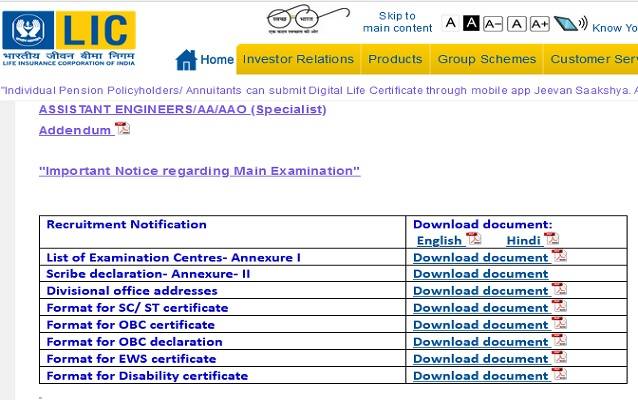This screenshot has height=400, width=638.
Task: Download document for EWS certificate format
Action: point(481,359)
